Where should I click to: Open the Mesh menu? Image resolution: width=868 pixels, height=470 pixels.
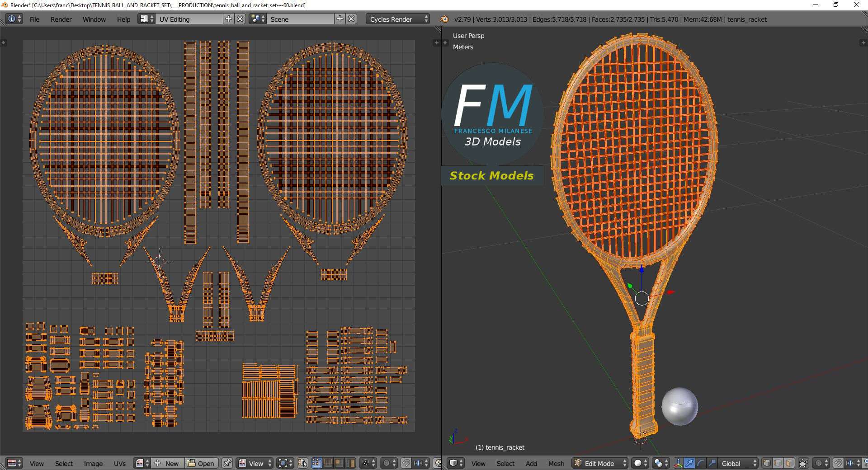(x=556, y=464)
